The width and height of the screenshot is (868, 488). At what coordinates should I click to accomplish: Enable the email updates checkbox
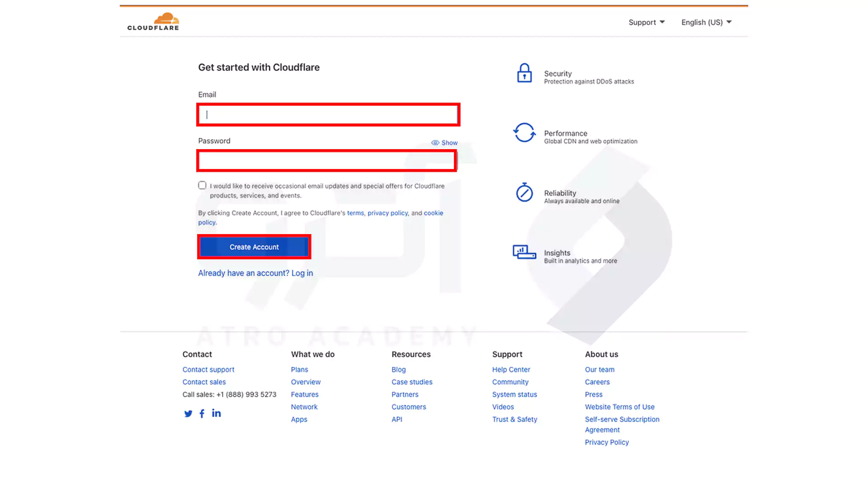(202, 185)
